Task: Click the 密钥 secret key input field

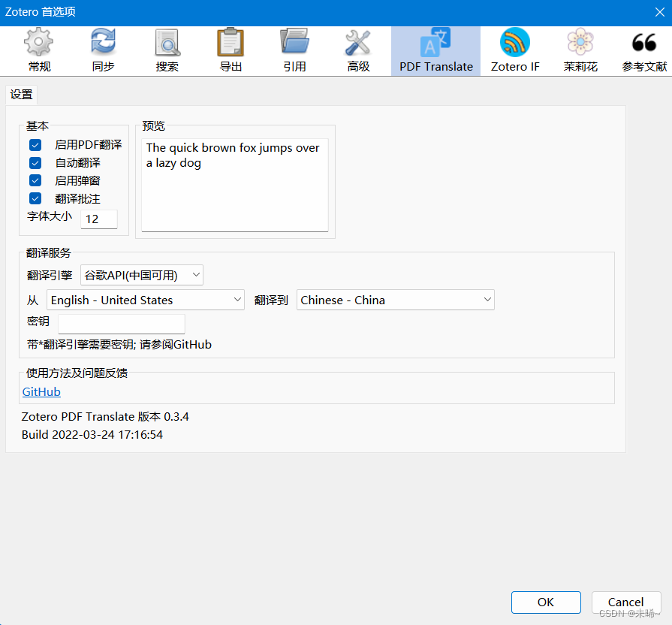Action: (122, 324)
